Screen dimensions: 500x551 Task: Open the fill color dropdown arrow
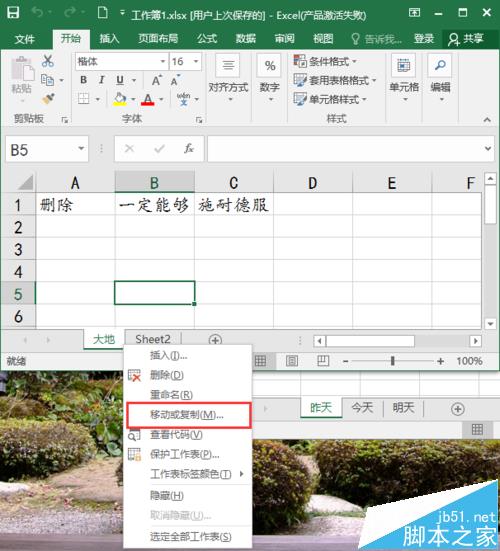pyautogui.click(x=133, y=99)
